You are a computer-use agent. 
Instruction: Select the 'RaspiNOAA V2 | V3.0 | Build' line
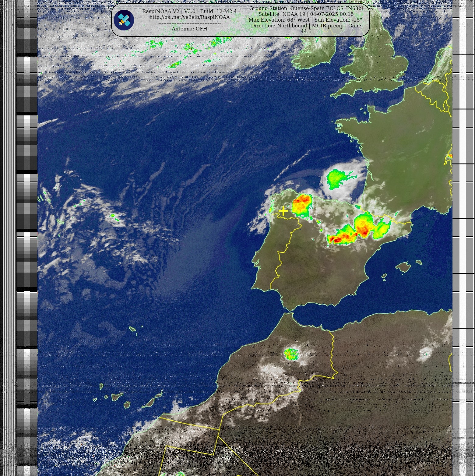pyautogui.click(x=189, y=11)
